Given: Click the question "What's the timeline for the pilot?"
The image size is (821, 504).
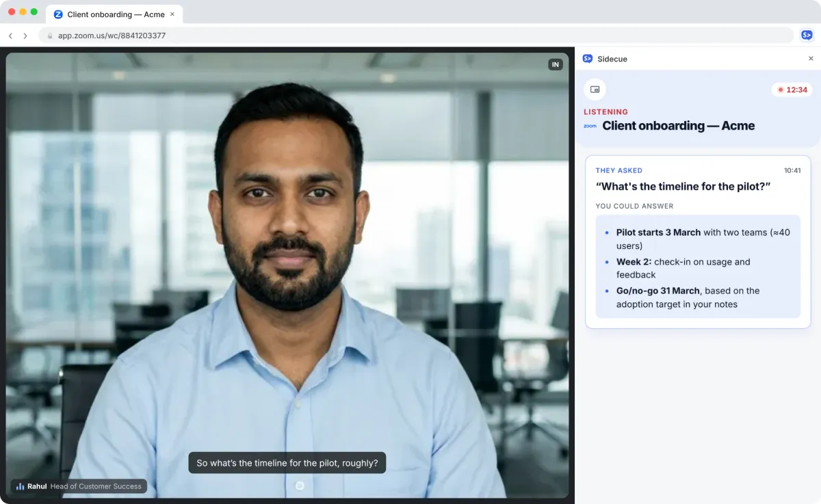Looking at the screenshot, I should click(683, 187).
